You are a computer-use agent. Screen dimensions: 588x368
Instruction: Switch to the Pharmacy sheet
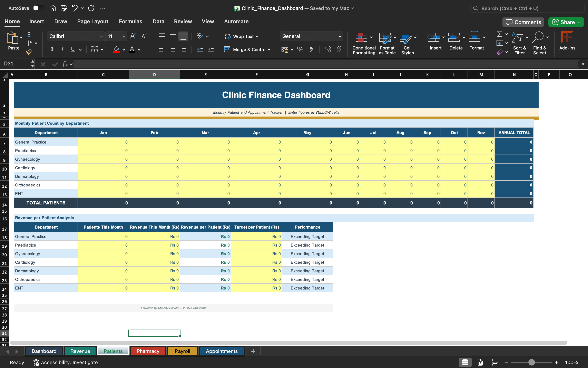pyautogui.click(x=148, y=351)
